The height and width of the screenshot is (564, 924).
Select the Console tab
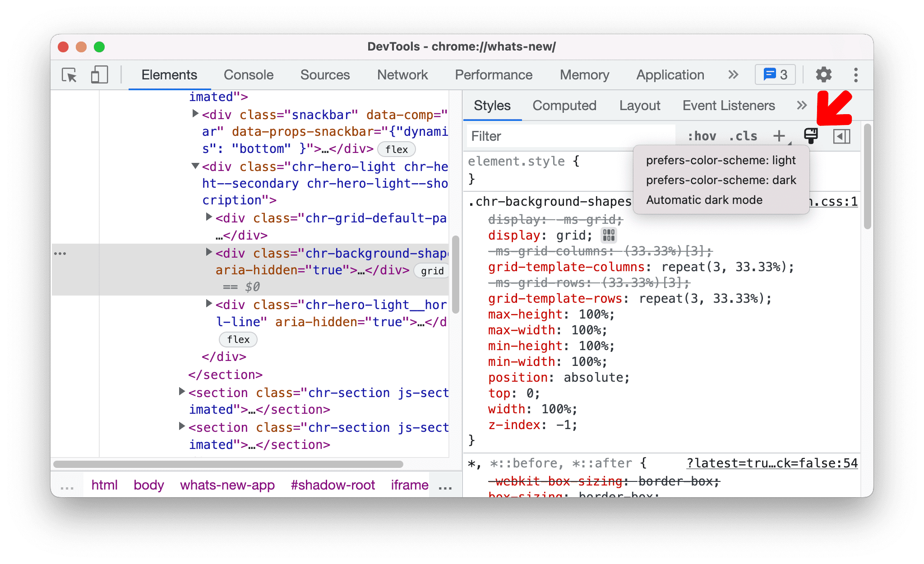coord(249,74)
